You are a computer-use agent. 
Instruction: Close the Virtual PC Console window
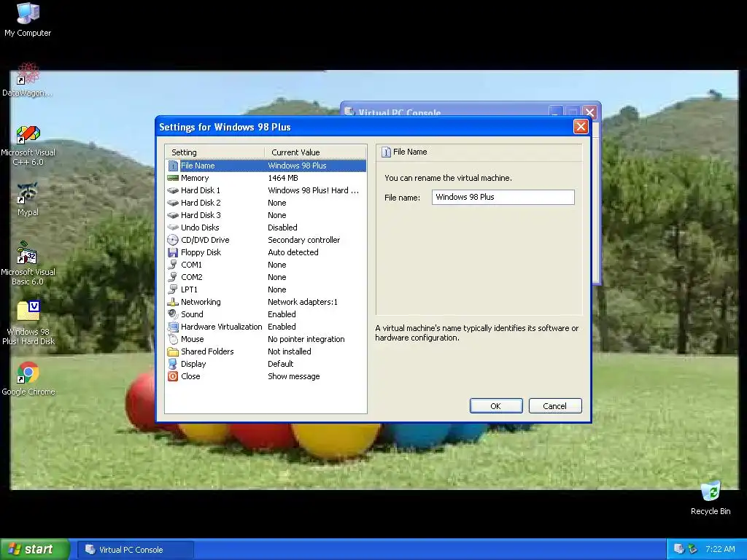589,112
